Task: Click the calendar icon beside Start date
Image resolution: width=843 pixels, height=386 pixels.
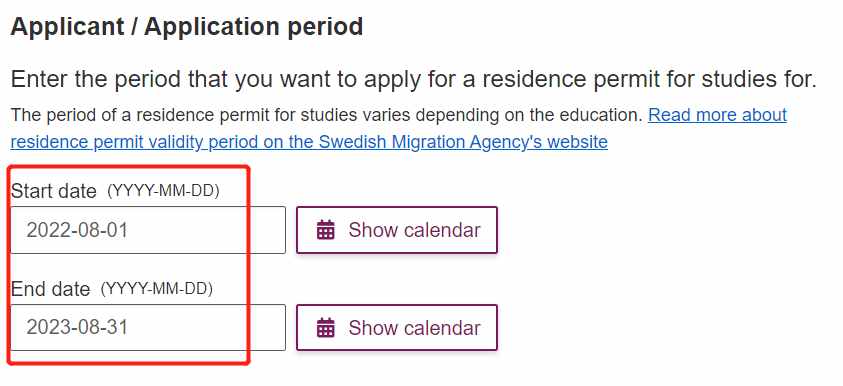Action: (325, 230)
